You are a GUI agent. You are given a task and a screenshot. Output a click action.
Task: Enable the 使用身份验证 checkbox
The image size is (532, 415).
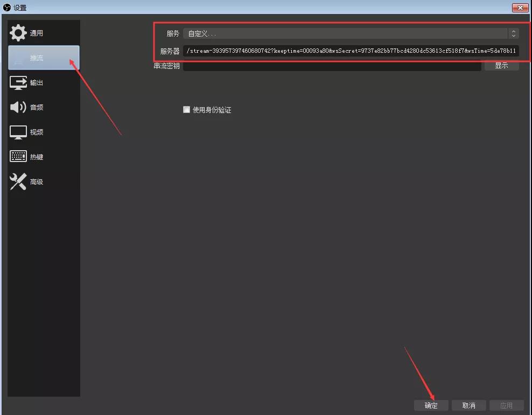coord(186,109)
